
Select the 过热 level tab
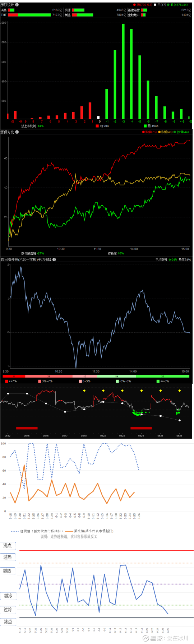coord(8,557)
